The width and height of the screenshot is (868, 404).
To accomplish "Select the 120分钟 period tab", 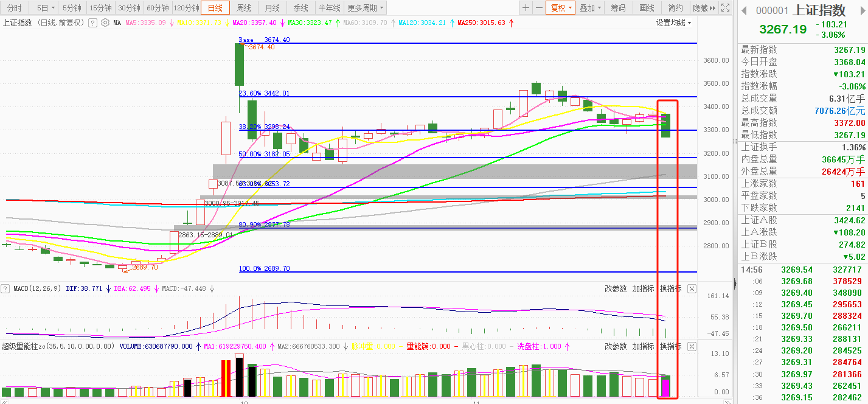I will [186, 8].
